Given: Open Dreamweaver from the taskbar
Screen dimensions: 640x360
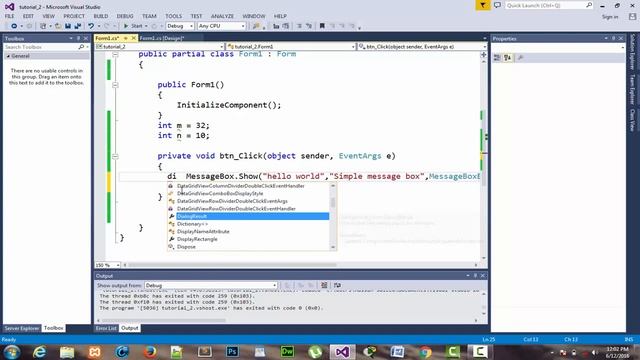Looking at the screenshot, I should [x=287, y=352].
